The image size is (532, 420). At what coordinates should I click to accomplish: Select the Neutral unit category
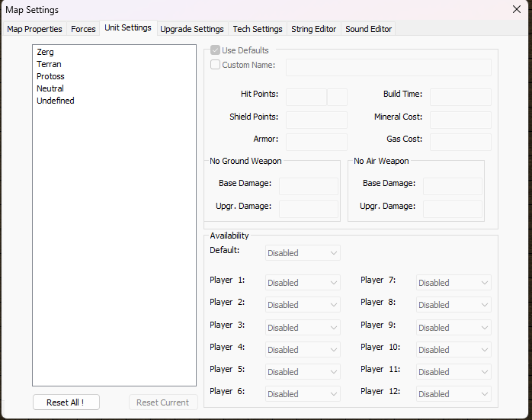(50, 88)
